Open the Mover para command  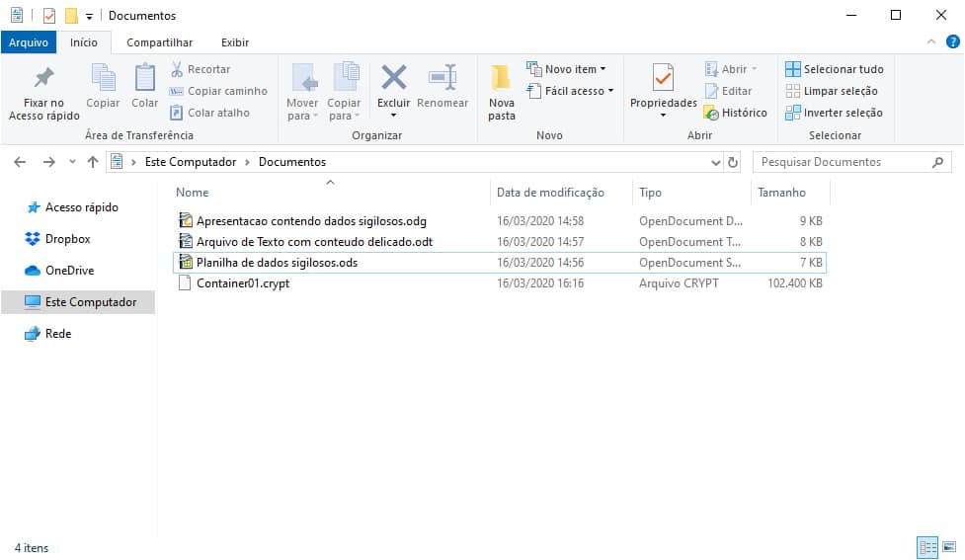[302, 92]
